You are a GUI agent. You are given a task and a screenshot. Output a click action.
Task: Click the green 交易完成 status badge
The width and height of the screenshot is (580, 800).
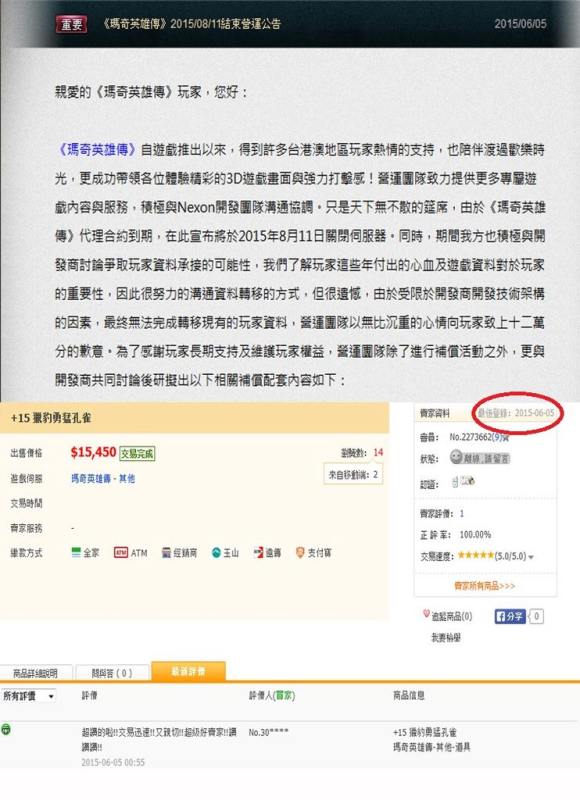137,453
